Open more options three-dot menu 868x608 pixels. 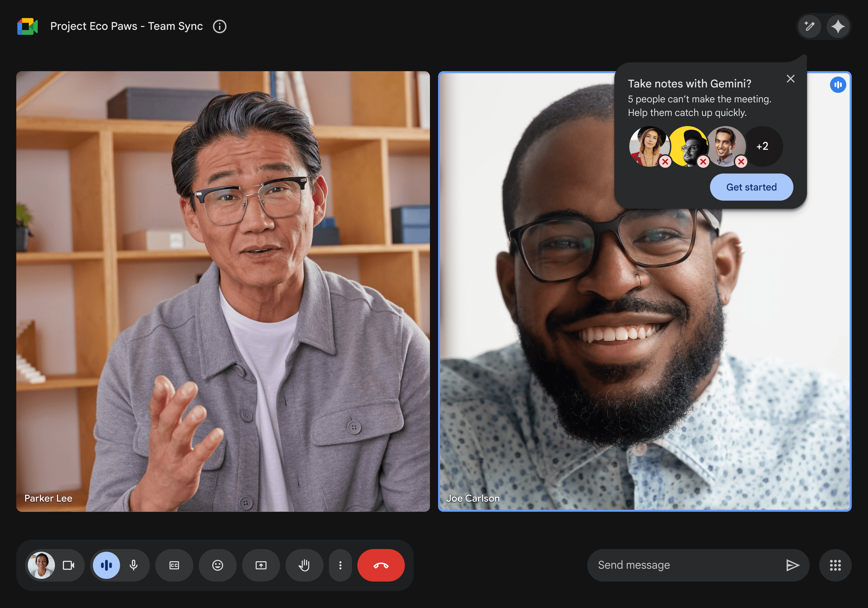tap(340, 565)
